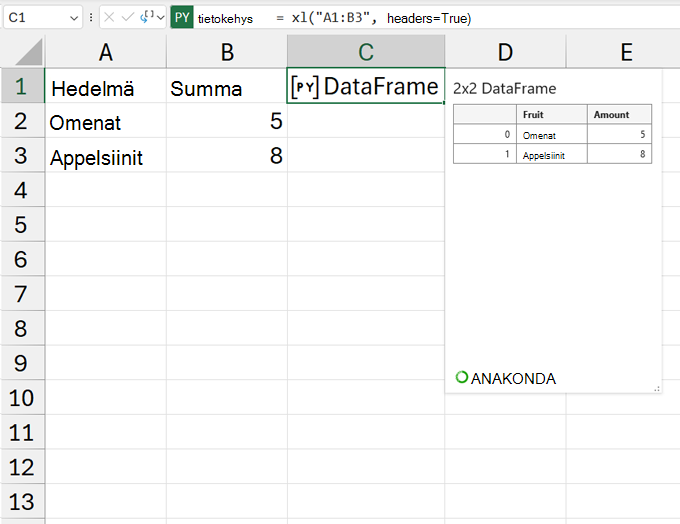Image resolution: width=680 pixels, height=524 pixels.
Task: Click cell containing Omenat
Action: (106, 121)
